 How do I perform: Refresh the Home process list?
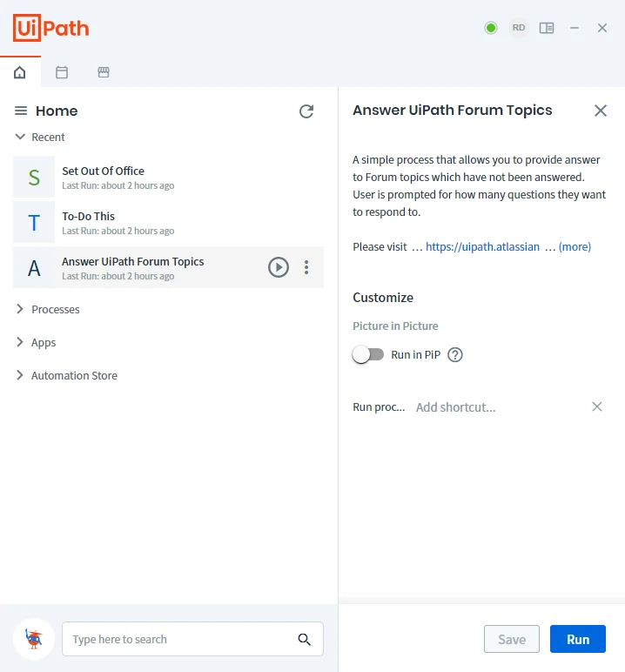[x=306, y=111]
